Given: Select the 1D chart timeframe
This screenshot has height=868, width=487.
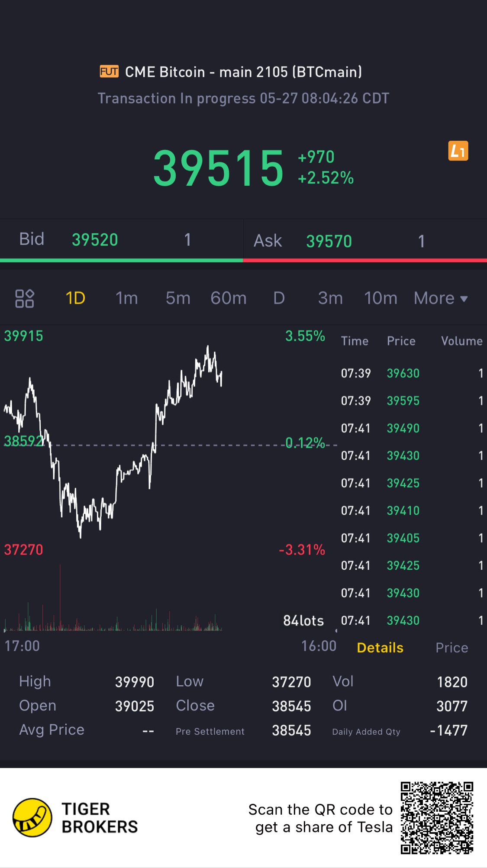Looking at the screenshot, I should click(x=75, y=298).
